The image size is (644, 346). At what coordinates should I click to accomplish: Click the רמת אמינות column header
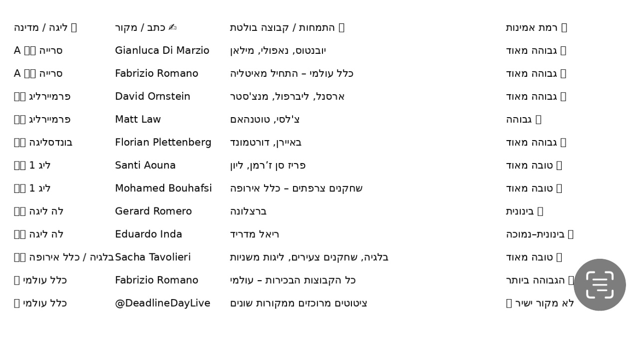[537, 27]
